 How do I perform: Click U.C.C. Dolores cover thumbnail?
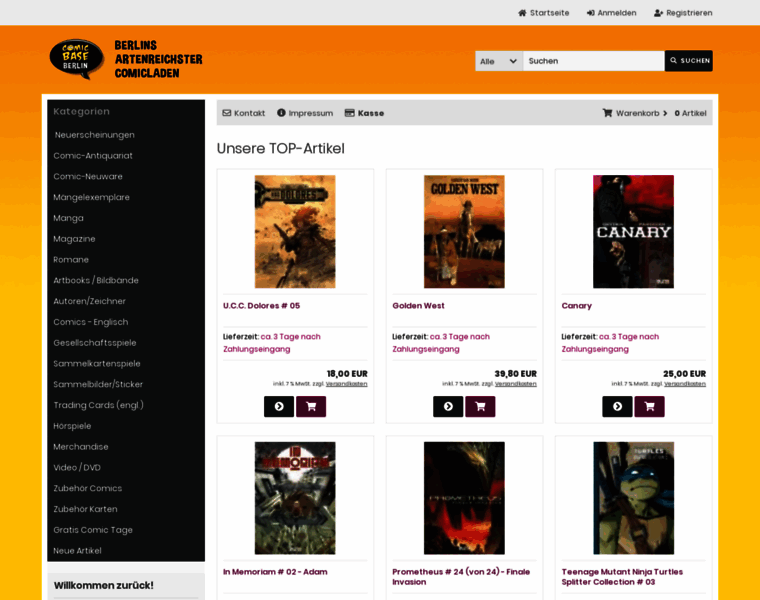295,232
